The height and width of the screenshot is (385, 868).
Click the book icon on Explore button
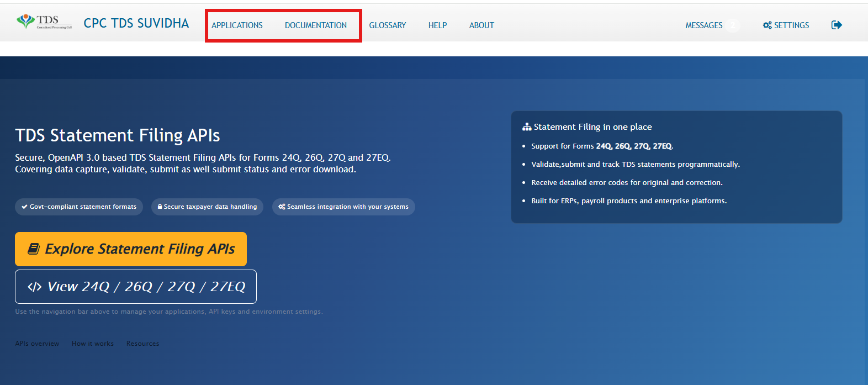coord(34,249)
